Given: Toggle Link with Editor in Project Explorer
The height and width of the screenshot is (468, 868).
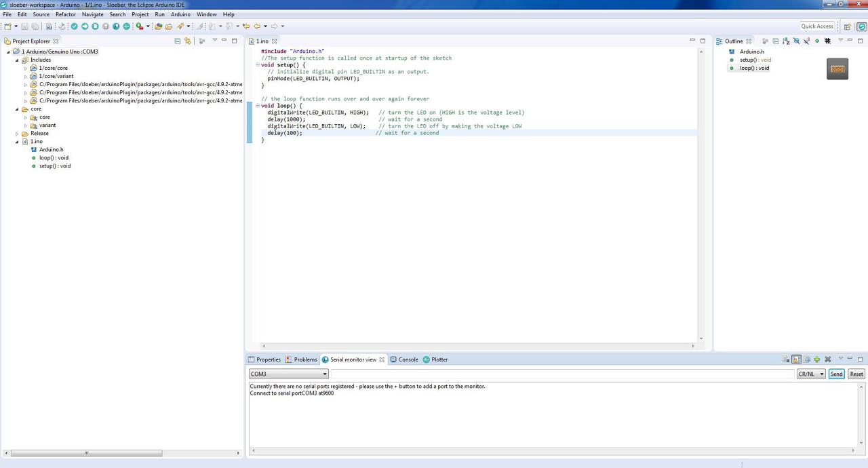Looking at the screenshot, I should [x=188, y=41].
